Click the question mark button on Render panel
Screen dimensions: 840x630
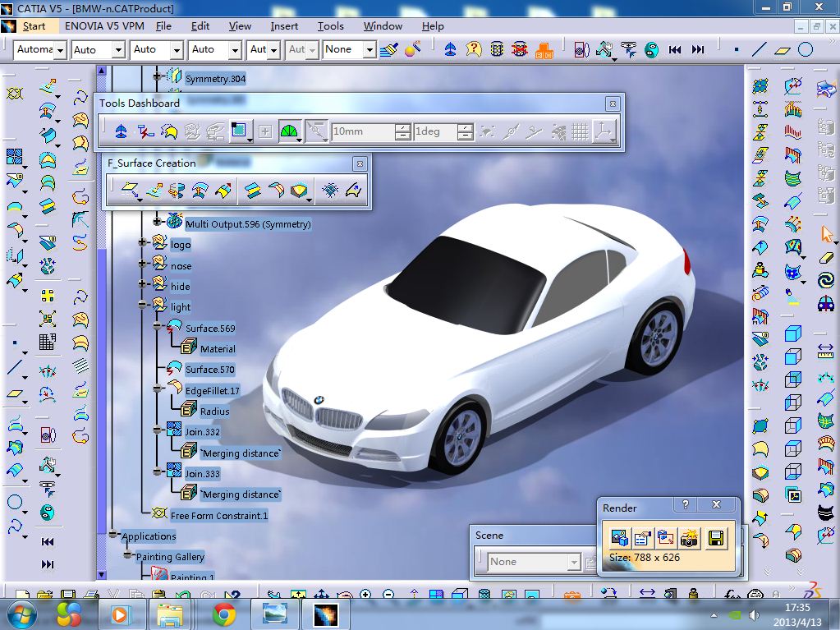[x=686, y=504]
